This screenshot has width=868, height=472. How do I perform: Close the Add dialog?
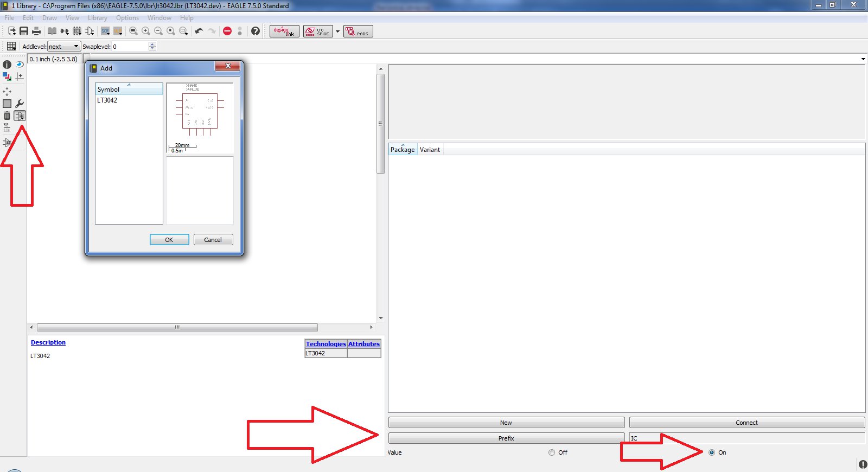[x=228, y=66]
